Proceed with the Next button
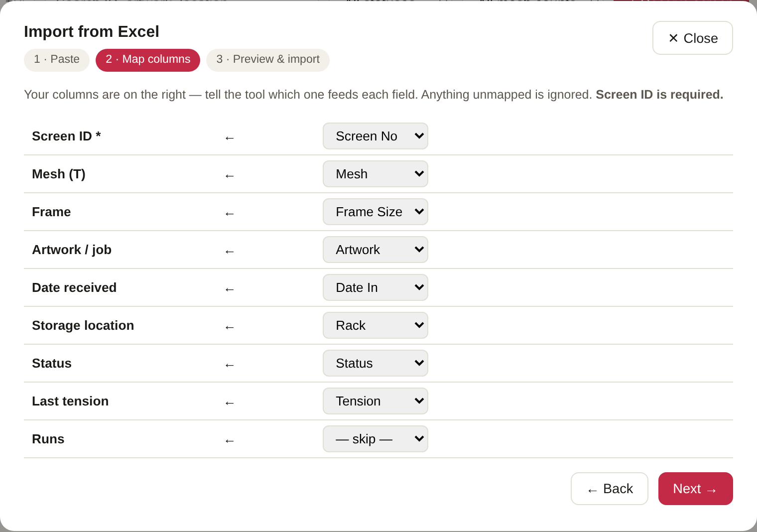 [x=696, y=489]
